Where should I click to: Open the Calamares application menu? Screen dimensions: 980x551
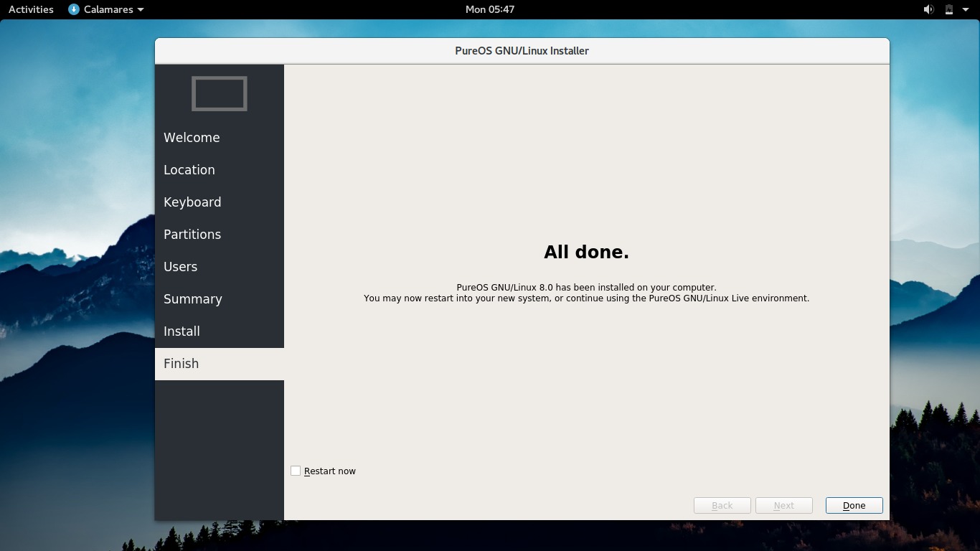105,9
